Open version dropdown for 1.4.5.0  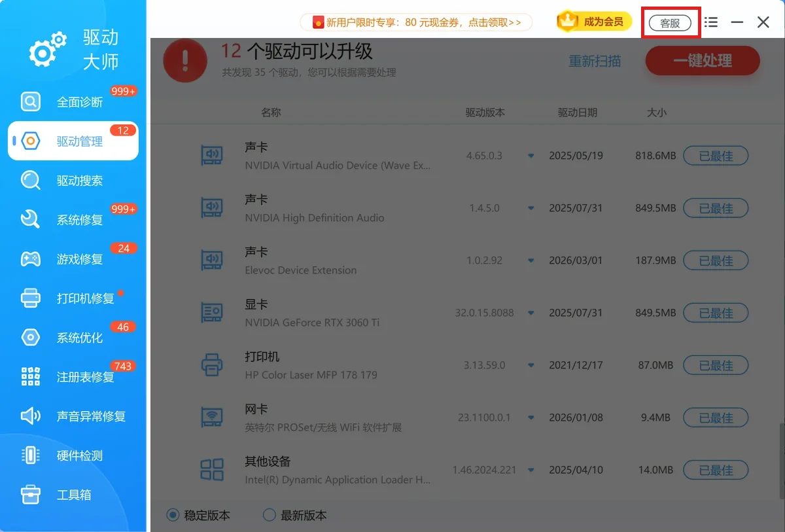click(531, 208)
